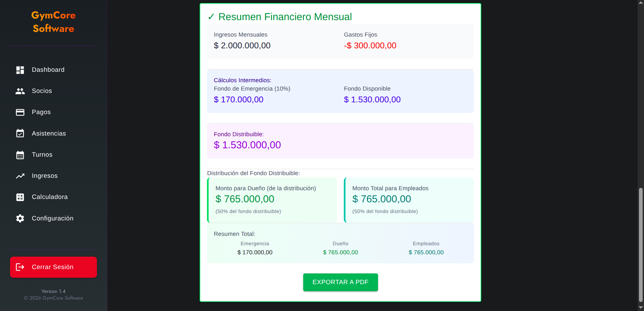This screenshot has width=644, height=311.
Task: Click the logout arrow icon
Action: click(20, 267)
